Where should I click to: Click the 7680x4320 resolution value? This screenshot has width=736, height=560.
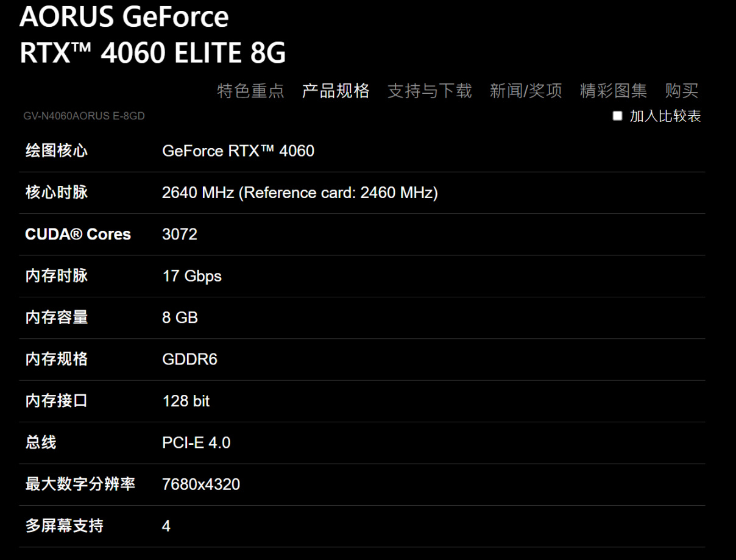coord(201,484)
